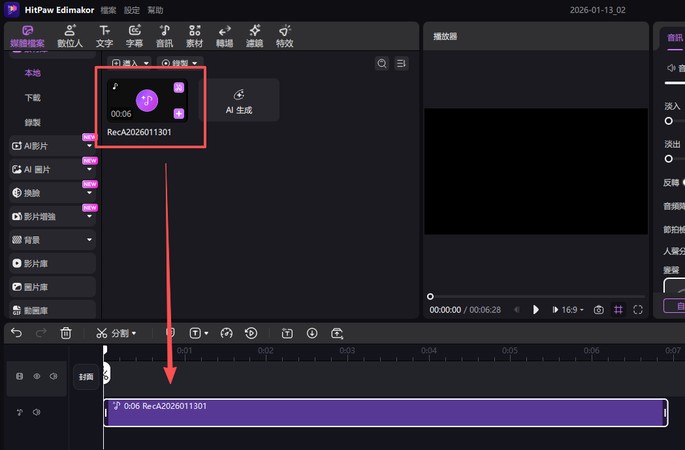685x450 pixels.
Task: Click the undo arrow in the timeline toolbar
Action: tap(16, 333)
